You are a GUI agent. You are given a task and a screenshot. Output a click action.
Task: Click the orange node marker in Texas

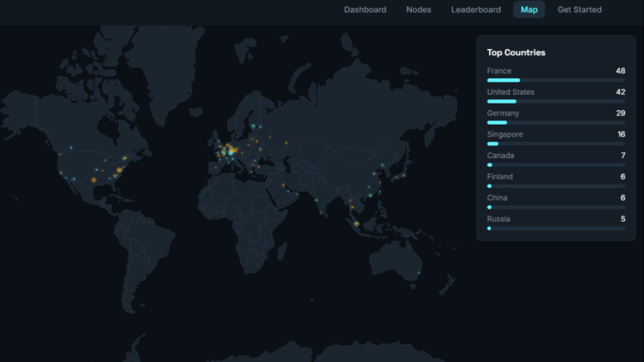click(94, 180)
